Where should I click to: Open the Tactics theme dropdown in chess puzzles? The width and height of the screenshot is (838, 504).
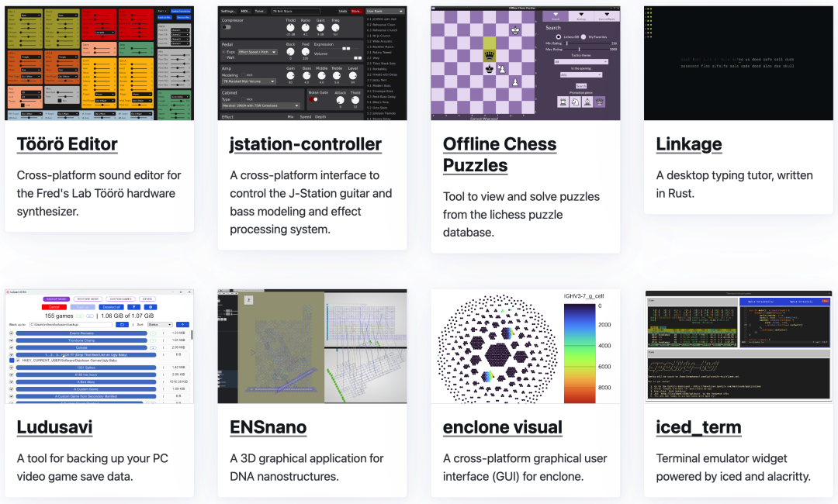pos(581,61)
